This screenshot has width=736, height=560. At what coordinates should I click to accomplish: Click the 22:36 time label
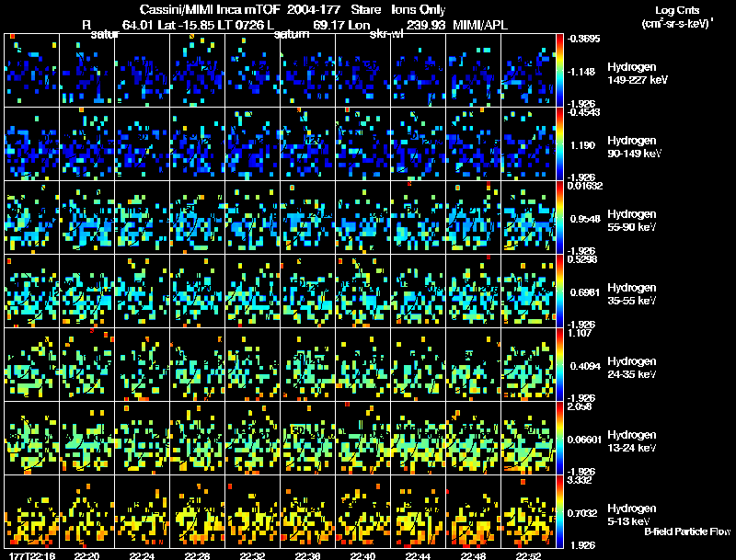[307, 555]
